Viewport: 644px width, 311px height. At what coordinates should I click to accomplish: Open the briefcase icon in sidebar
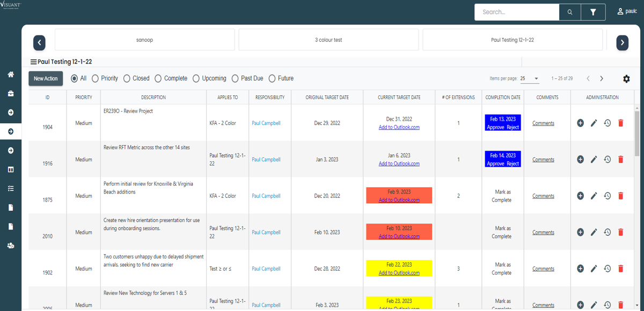click(11, 94)
